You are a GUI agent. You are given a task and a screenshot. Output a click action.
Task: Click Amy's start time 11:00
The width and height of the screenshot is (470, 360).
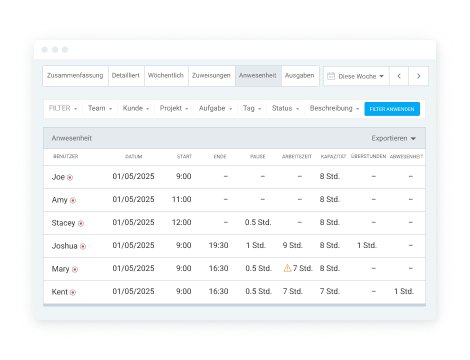182,199
